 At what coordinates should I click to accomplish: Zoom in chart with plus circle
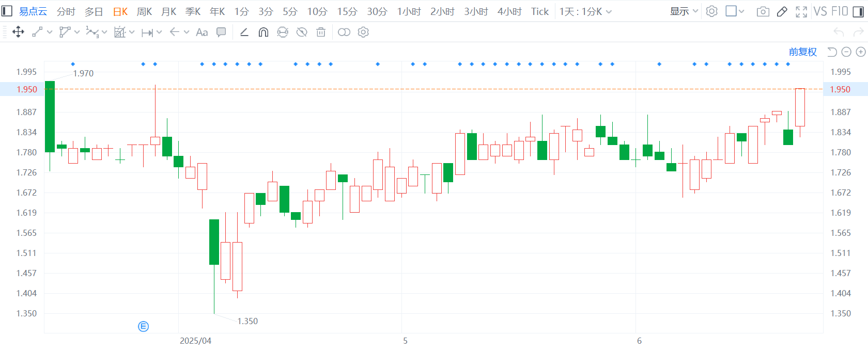click(861, 52)
